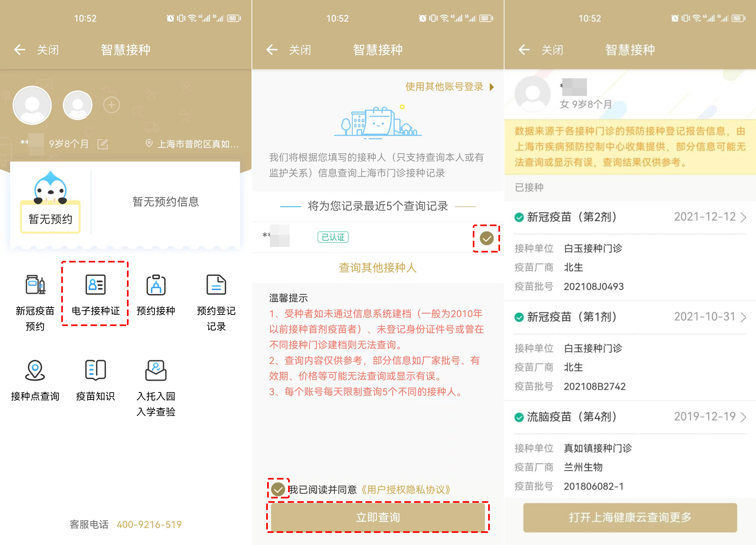The height and width of the screenshot is (545, 756).
Task: Open the 预约登记记录 document icon
Action: pos(216,285)
